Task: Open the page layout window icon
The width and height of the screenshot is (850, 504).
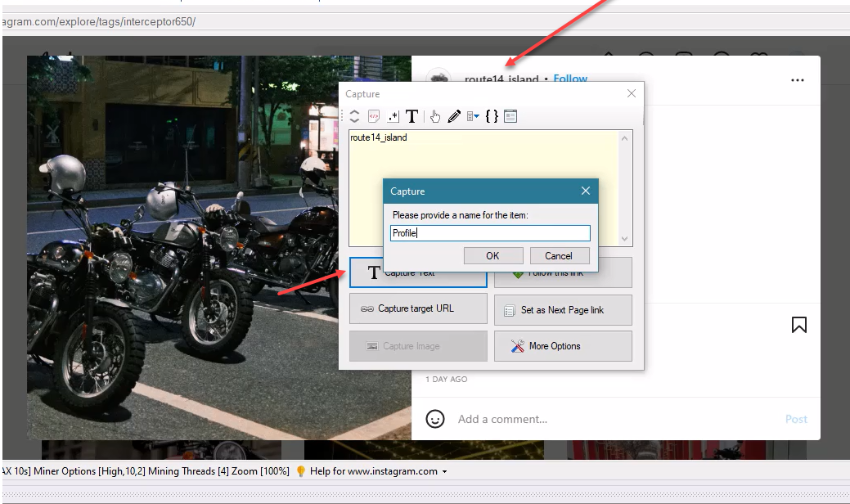Action: pyautogui.click(x=510, y=117)
